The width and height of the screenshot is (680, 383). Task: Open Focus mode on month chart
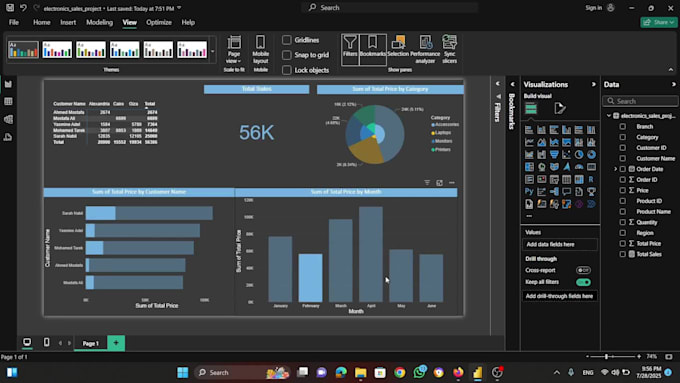click(439, 183)
